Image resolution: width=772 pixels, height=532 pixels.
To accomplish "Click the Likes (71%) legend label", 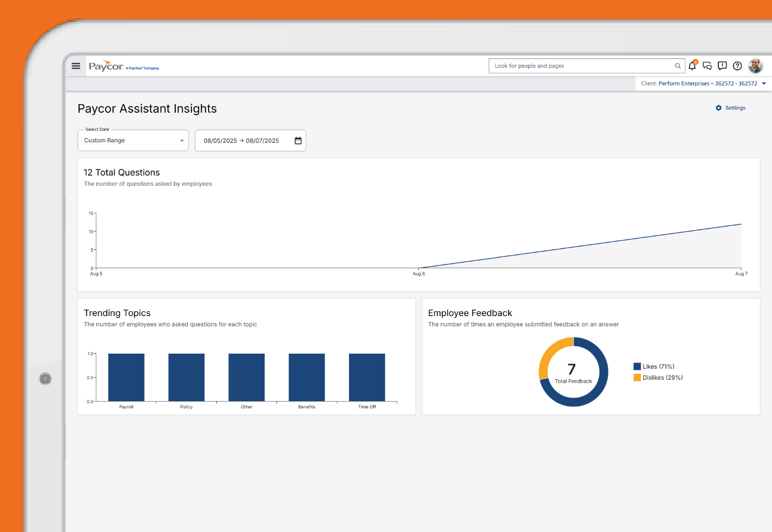I will click(658, 367).
